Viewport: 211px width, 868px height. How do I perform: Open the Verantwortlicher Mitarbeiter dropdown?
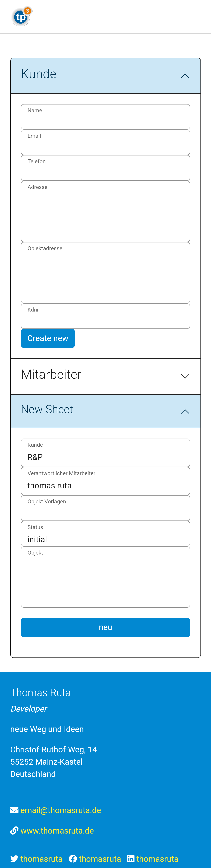pos(105,481)
